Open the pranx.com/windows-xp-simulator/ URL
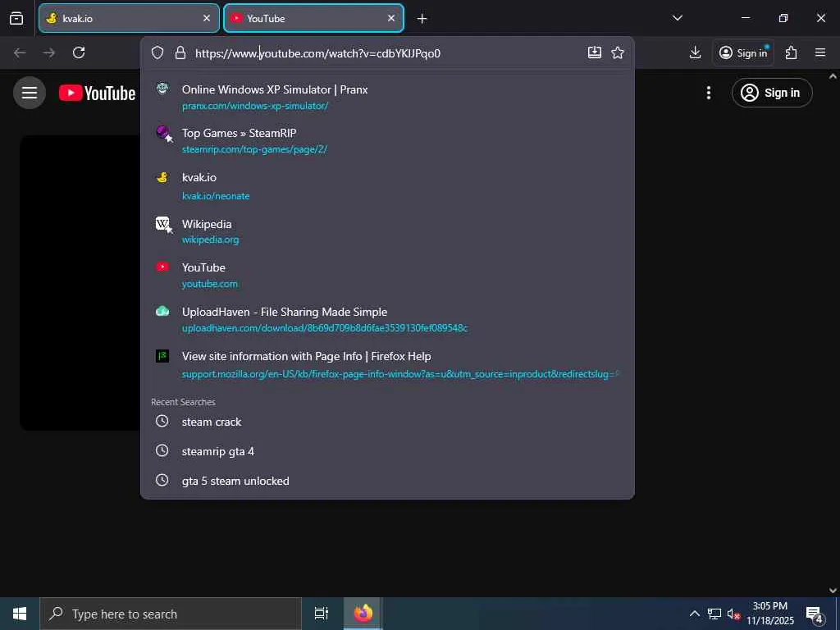Screen dimensions: 840x630 click(x=255, y=106)
